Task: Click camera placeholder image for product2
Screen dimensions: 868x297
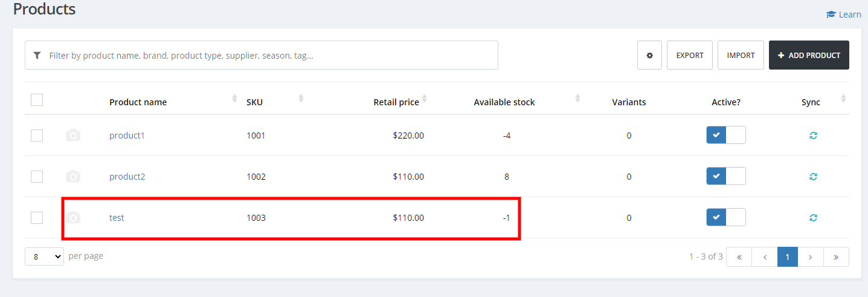Action: click(x=73, y=177)
